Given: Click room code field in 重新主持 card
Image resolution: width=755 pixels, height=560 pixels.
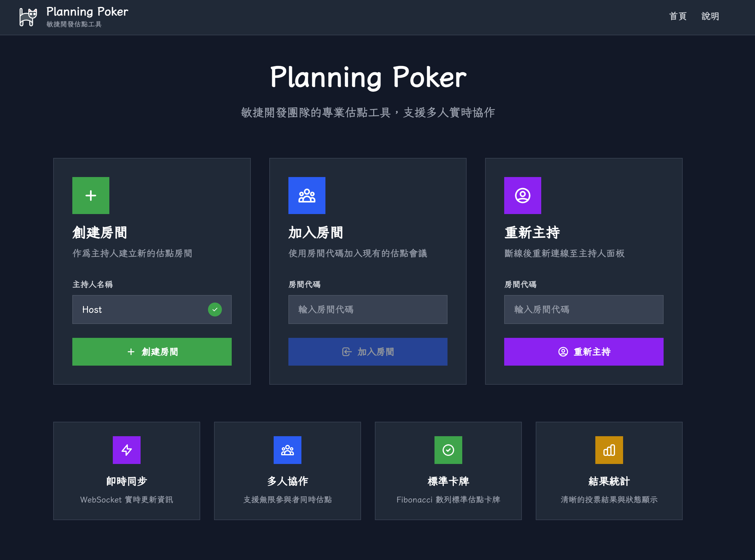Looking at the screenshot, I should pos(583,309).
